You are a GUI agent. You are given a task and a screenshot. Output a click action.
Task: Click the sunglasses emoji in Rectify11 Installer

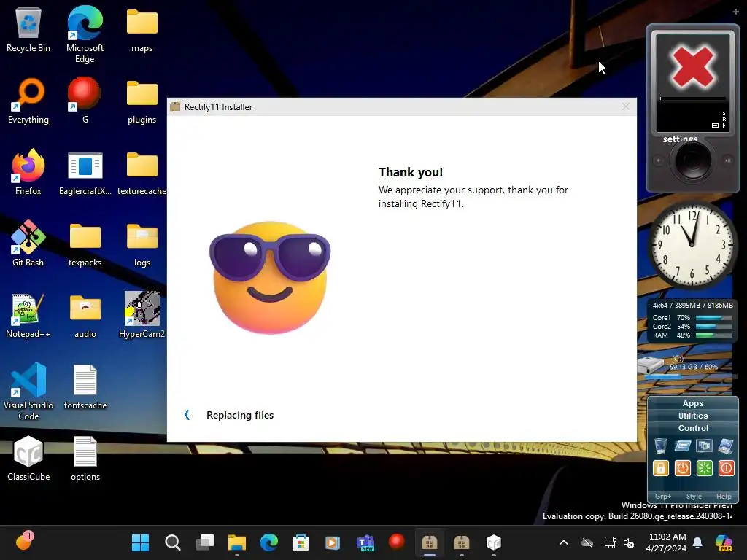pyautogui.click(x=270, y=277)
